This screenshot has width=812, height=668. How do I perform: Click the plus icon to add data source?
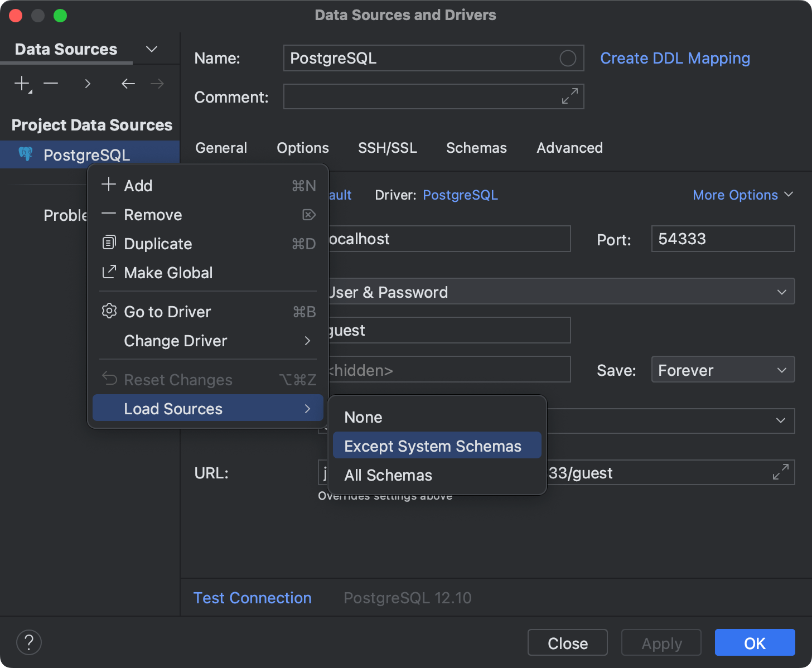click(x=22, y=84)
